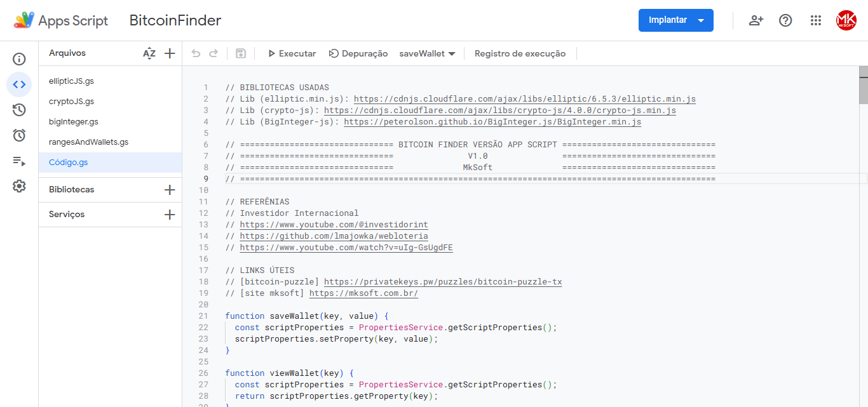Image resolution: width=868 pixels, height=407 pixels.
Task: Add a service next to Serviços
Action: tap(170, 215)
